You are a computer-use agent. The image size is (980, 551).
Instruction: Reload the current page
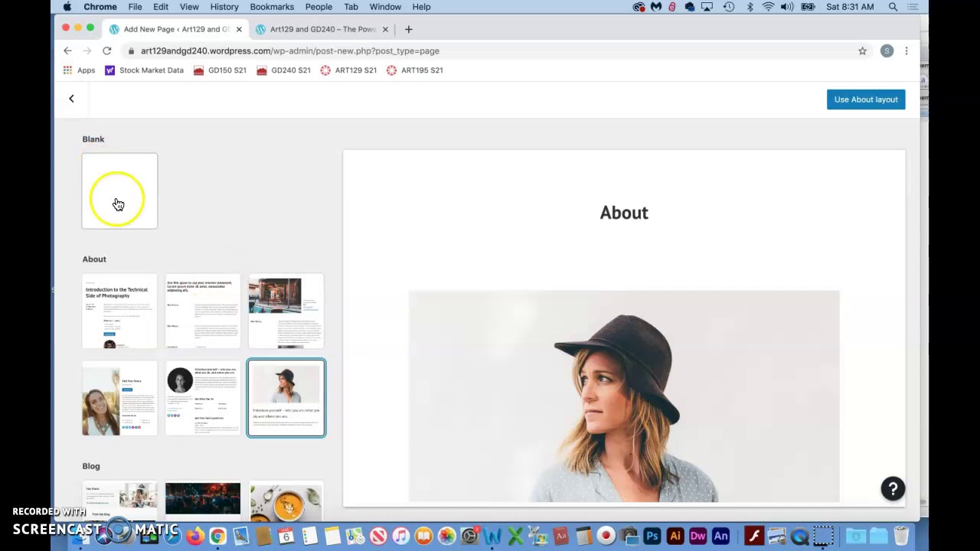(106, 51)
